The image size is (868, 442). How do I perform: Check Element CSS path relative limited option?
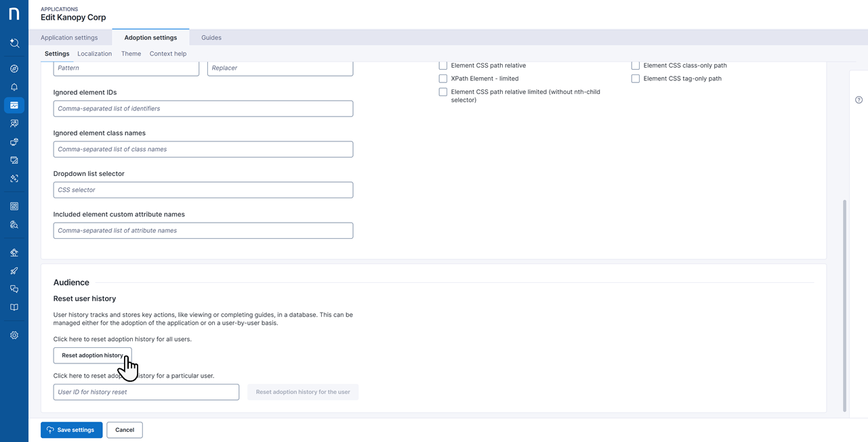[x=443, y=92]
